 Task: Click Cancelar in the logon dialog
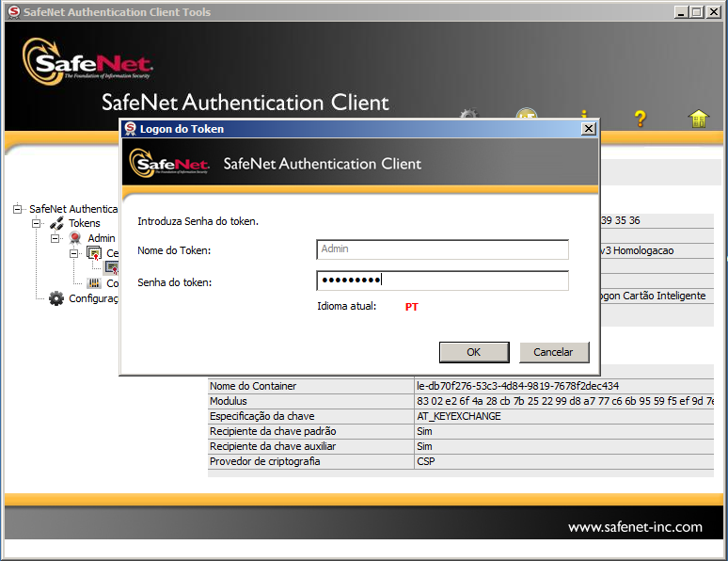point(554,352)
